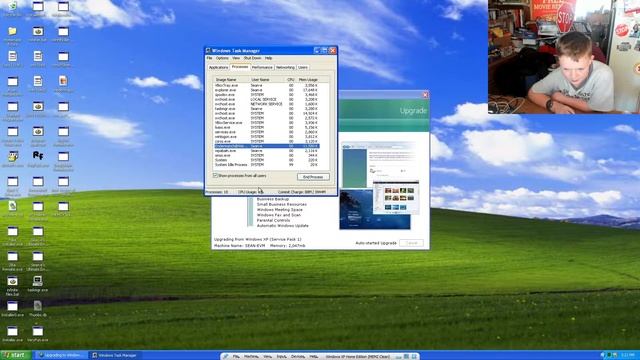
Task: Sort processes by Image Name column
Action: click(x=231, y=80)
